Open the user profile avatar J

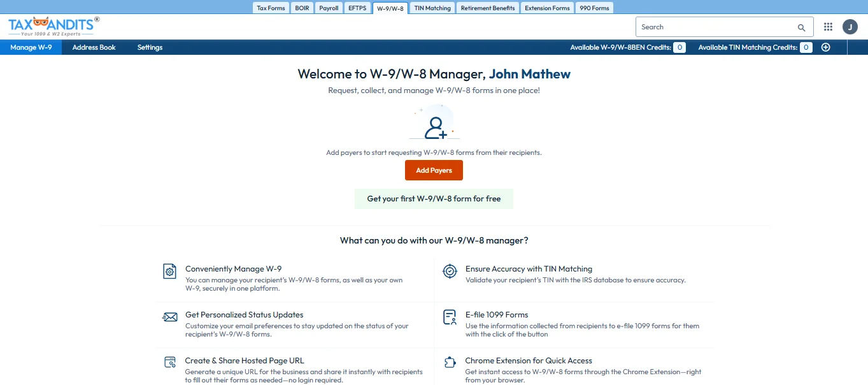[850, 27]
